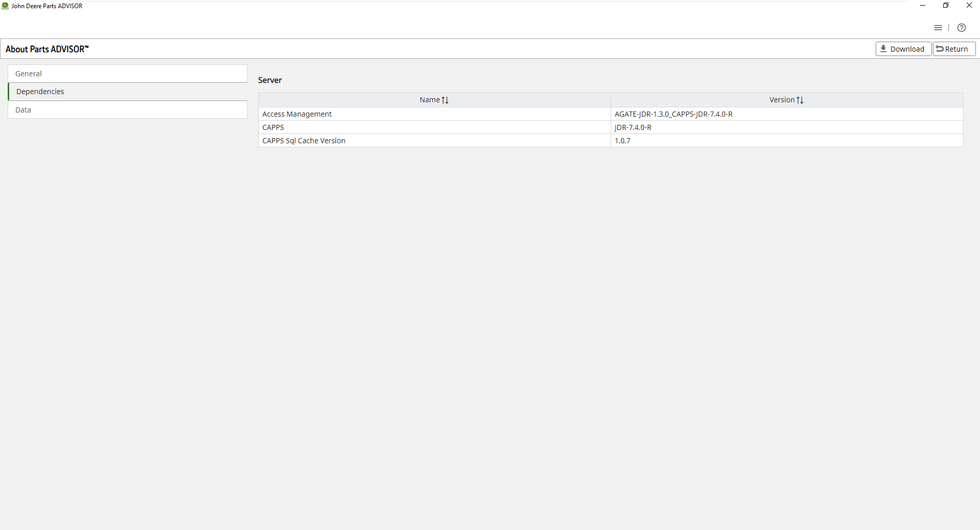The width and height of the screenshot is (980, 530).
Task: Open the Data tab
Action: [127, 110]
